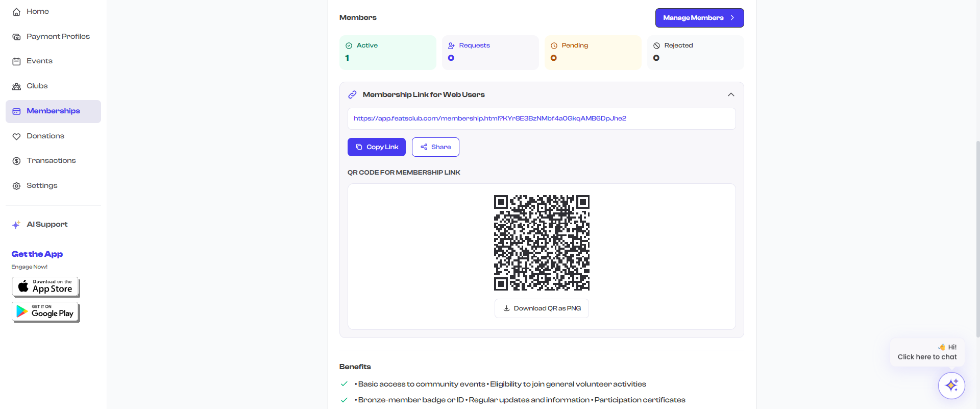
Task: Click the 'Members' section heading
Action: 358,17
